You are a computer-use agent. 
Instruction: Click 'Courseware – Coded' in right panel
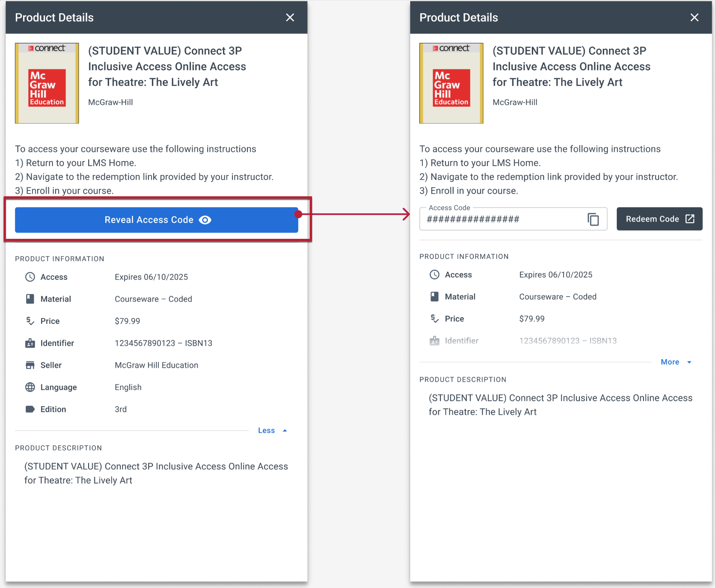[x=558, y=297]
